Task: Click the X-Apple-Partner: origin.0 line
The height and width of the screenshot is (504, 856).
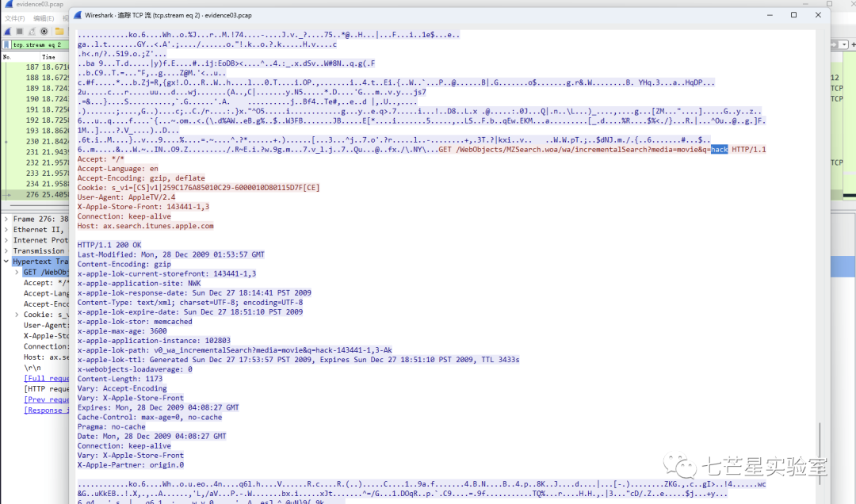Action: [131, 465]
